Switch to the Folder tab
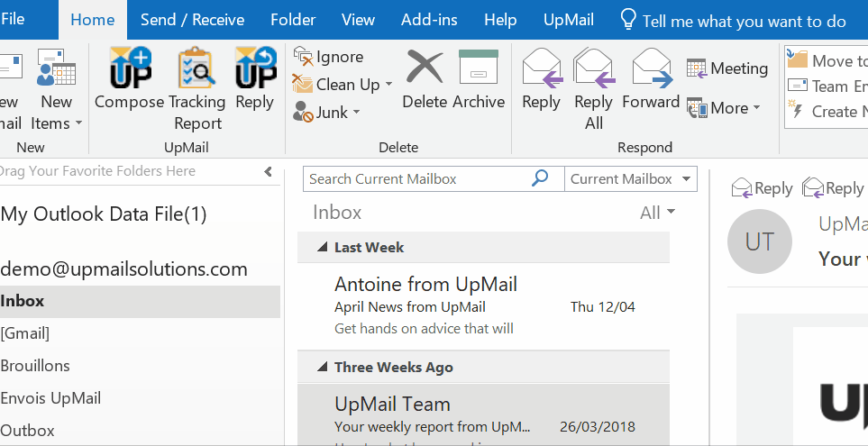Screen dimensions: 868x446 pyautogui.click(x=293, y=20)
